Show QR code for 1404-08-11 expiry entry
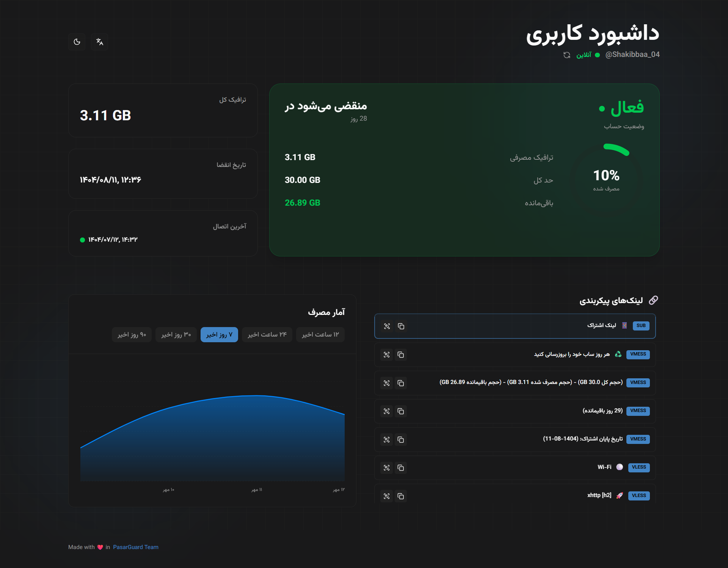 coord(387,439)
